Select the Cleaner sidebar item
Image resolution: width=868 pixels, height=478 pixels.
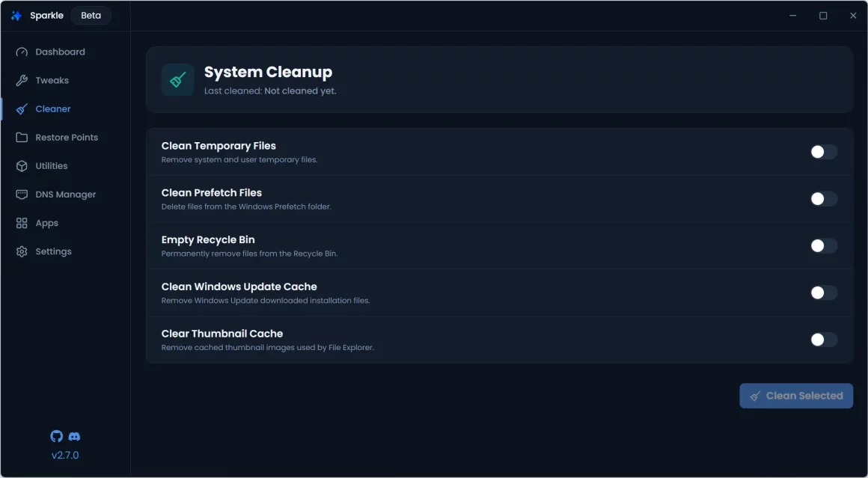click(53, 109)
